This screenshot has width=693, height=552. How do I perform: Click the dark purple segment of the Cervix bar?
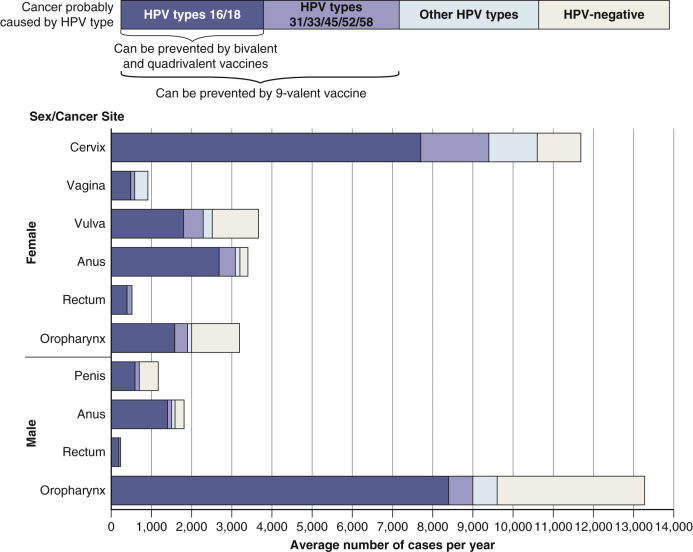pos(265,147)
